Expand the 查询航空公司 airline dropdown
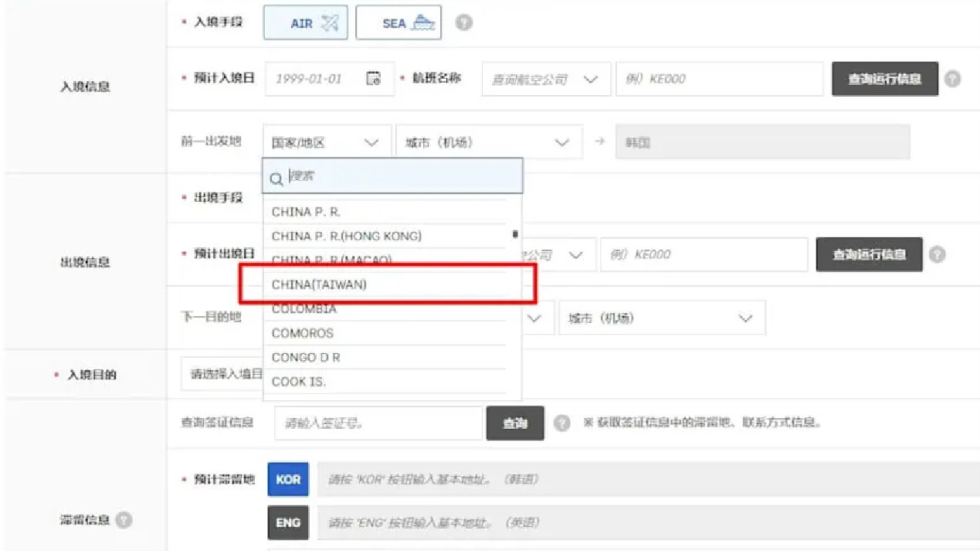 545,80
